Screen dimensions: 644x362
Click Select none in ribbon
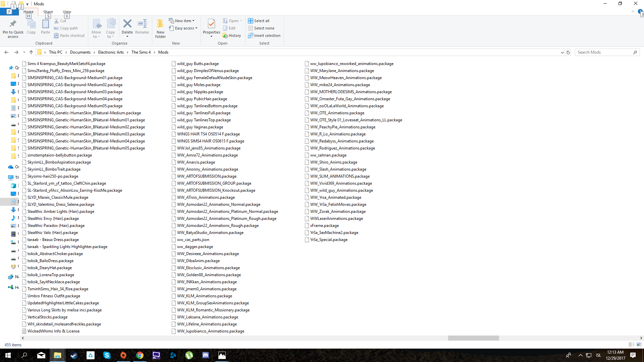[x=261, y=28]
